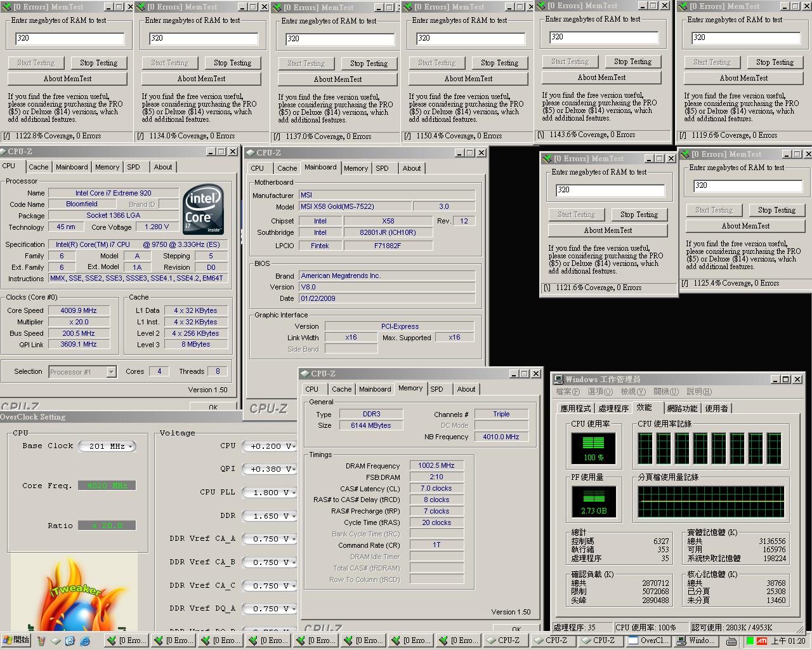
Task: Click the PF usage 2.73 GB gauge
Action: click(x=594, y=502)
